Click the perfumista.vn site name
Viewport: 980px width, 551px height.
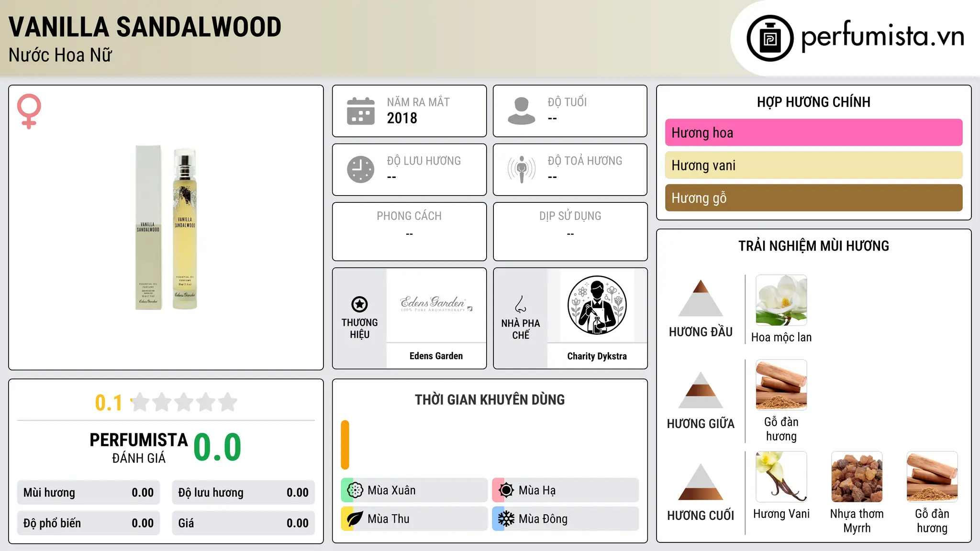[x=883, y=36]
